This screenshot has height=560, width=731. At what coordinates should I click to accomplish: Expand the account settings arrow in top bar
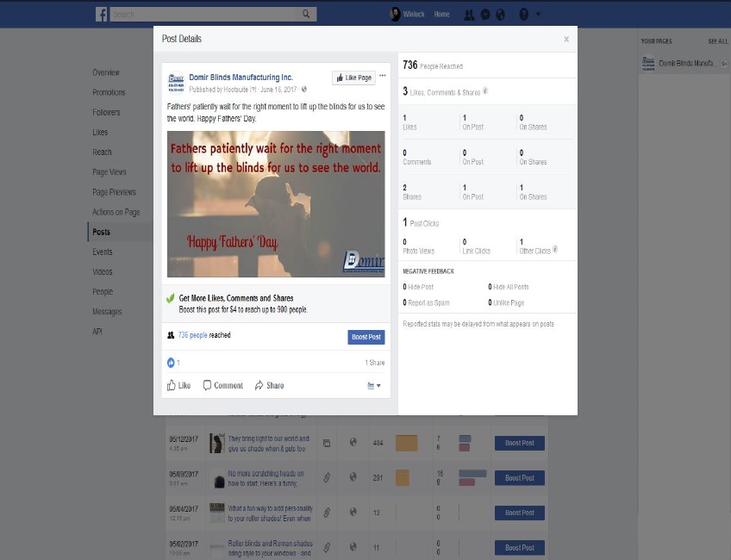coord(538,15)
